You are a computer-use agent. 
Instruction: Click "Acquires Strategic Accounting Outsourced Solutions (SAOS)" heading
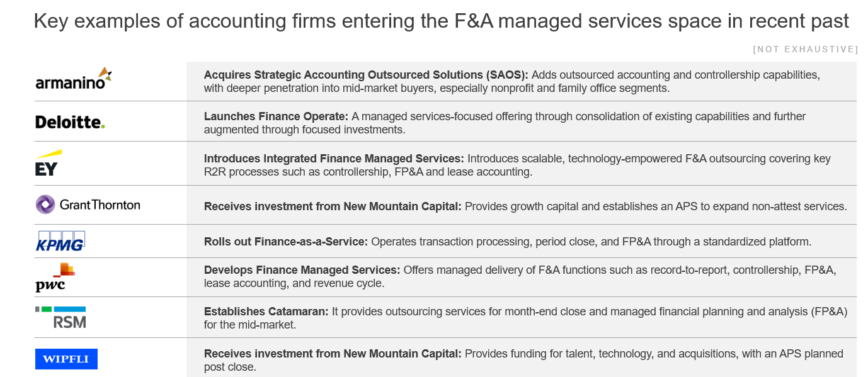pos(365,75)
